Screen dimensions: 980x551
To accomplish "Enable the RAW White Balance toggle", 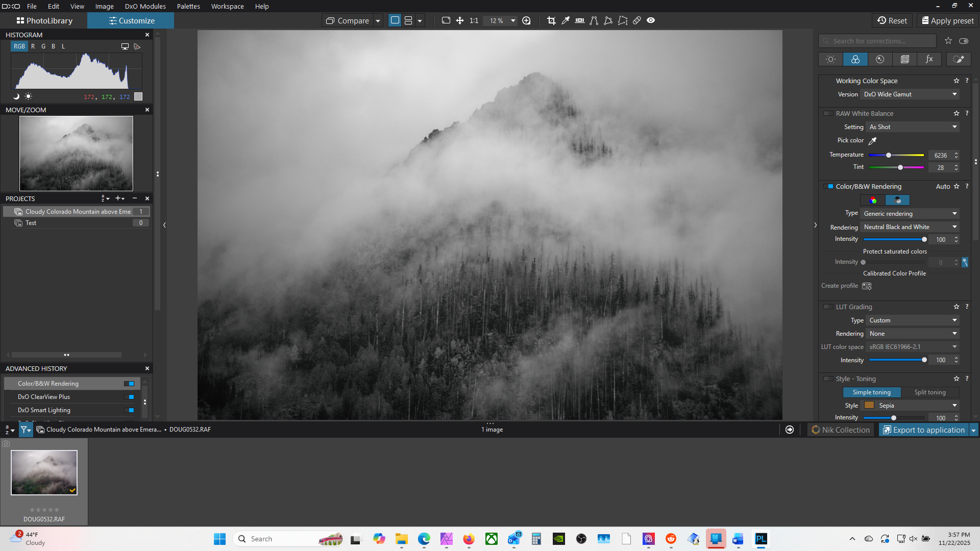I will pos(828,113).
